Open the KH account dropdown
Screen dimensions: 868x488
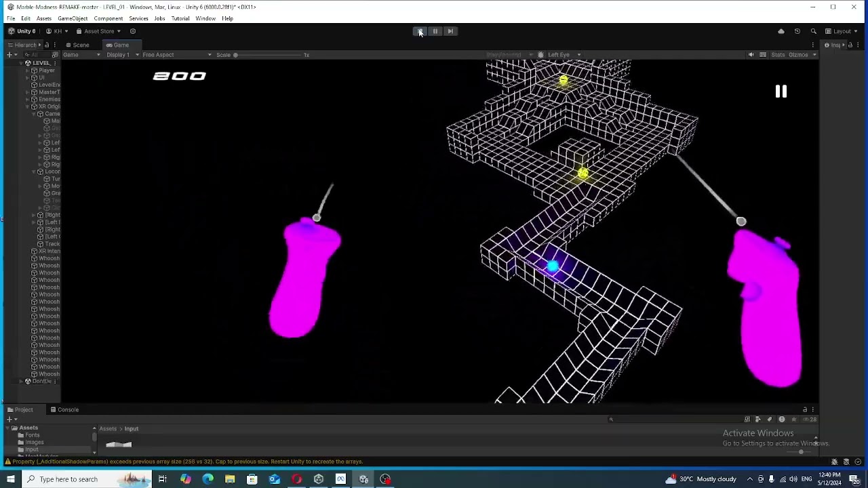[x=57, y=31]
